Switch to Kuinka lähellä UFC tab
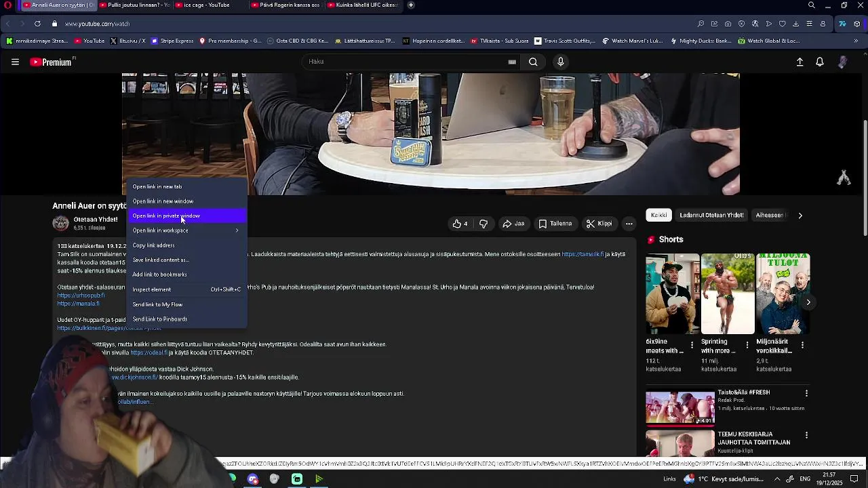Screen dimensions: 868x488 [x=363, y=5]
